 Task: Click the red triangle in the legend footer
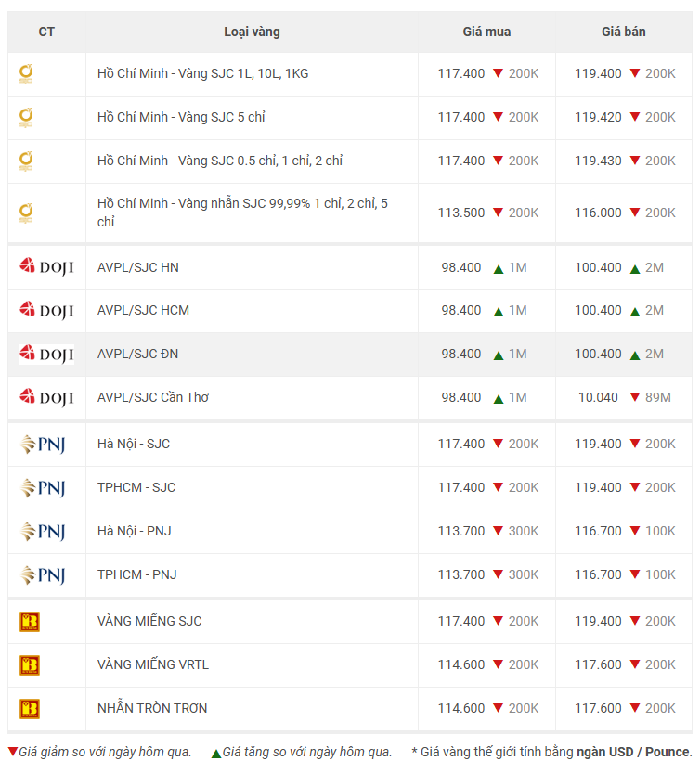click(13, 752)
